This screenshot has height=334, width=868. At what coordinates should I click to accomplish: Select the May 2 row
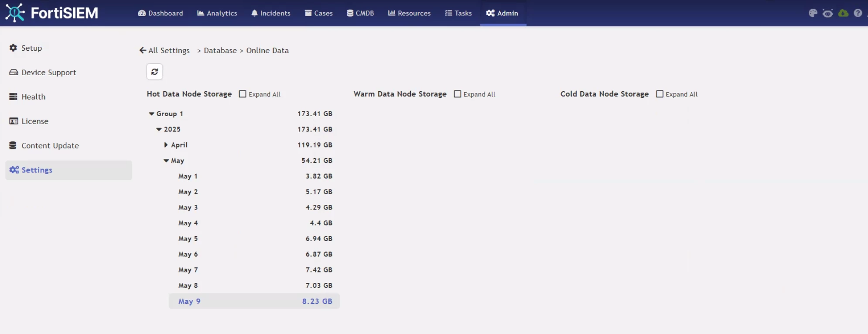tap(254, 192)
